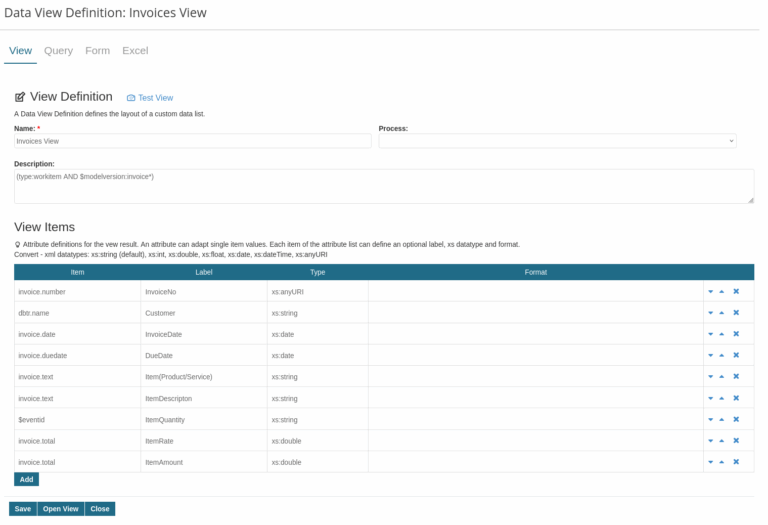This screenshot has height=525, width=768.
Task: Edit the ItemRate label field
Action: pos(204,441)
